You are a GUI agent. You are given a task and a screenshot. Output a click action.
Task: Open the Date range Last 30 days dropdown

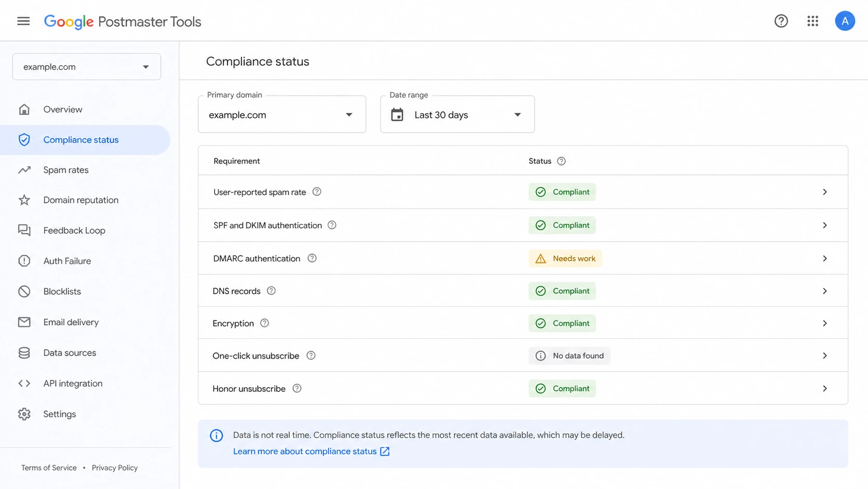coord(457,114)
